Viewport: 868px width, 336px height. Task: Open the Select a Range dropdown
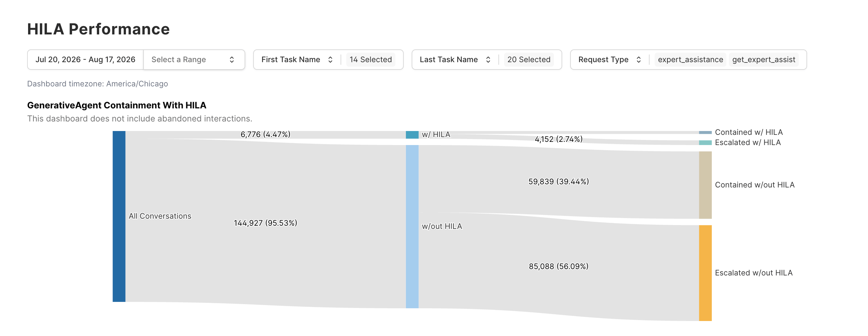[x=194, y=60]
